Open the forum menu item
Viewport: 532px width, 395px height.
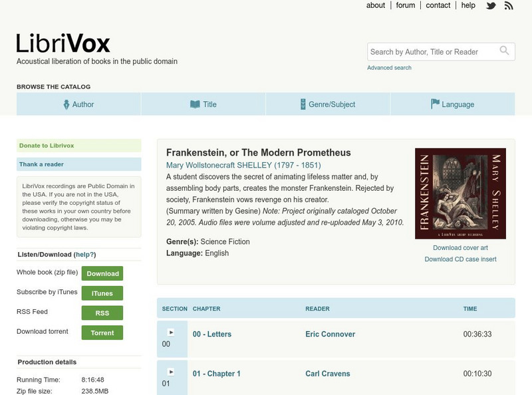tap(405, 5)
